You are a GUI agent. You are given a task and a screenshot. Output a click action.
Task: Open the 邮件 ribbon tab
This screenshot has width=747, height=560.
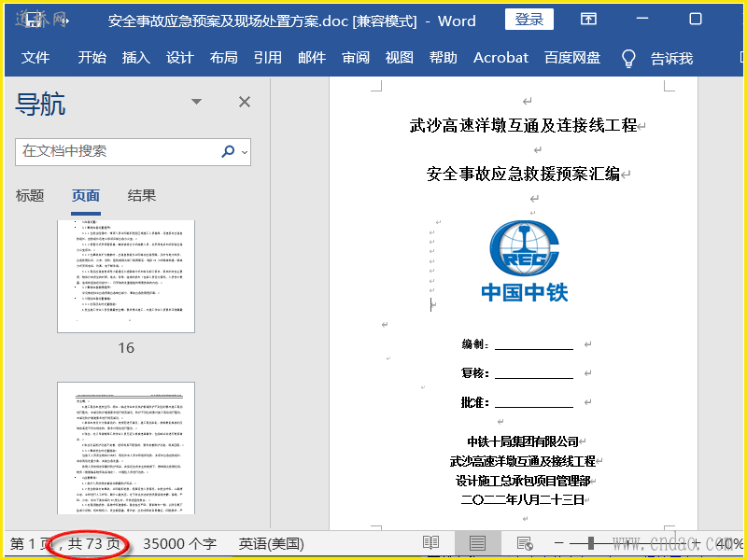point(312,58)
